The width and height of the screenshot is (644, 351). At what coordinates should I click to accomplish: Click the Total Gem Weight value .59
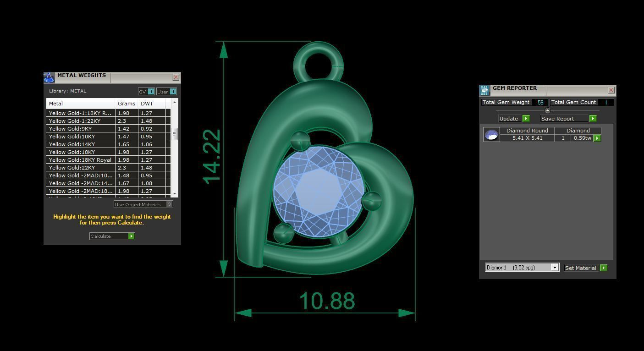click(x=540, y=102)
